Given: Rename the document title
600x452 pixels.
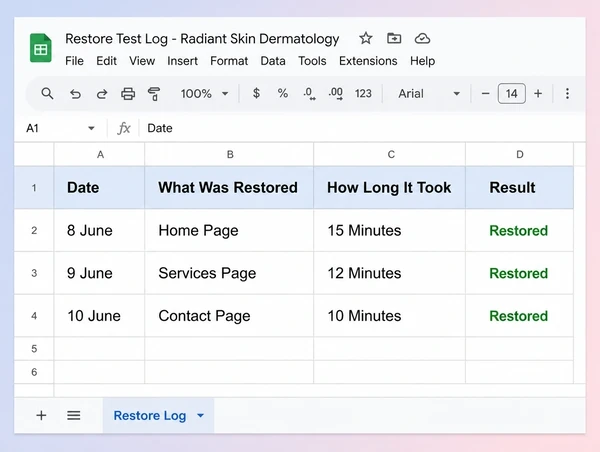Looking at the screenshot, I should pyautogui.click(x=202, y=39).
